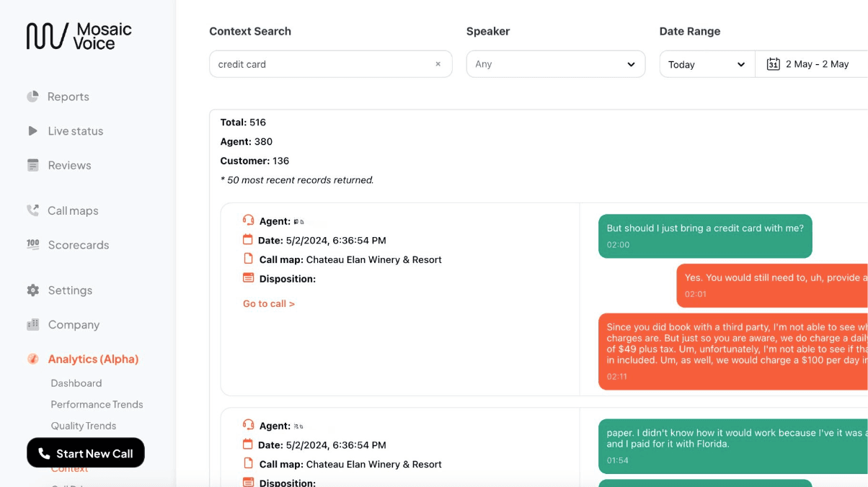
Task: Click the Call maps phone icon
Action: 32,210
